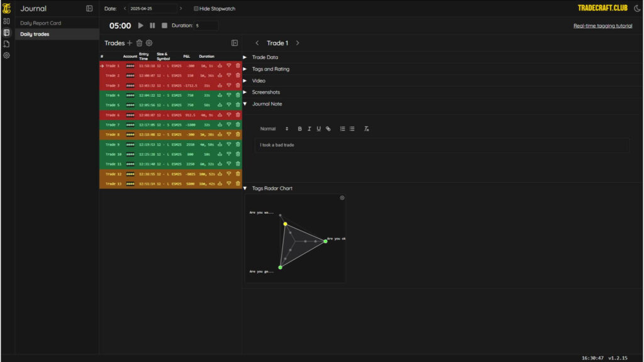This screenshot has height=362, width=644.
Task: Click the Account column header
Action: click(x=130, y=57)
